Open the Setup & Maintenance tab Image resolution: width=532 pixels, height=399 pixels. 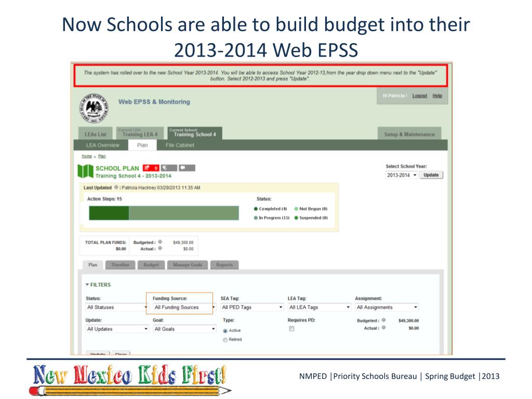point(409,134)
